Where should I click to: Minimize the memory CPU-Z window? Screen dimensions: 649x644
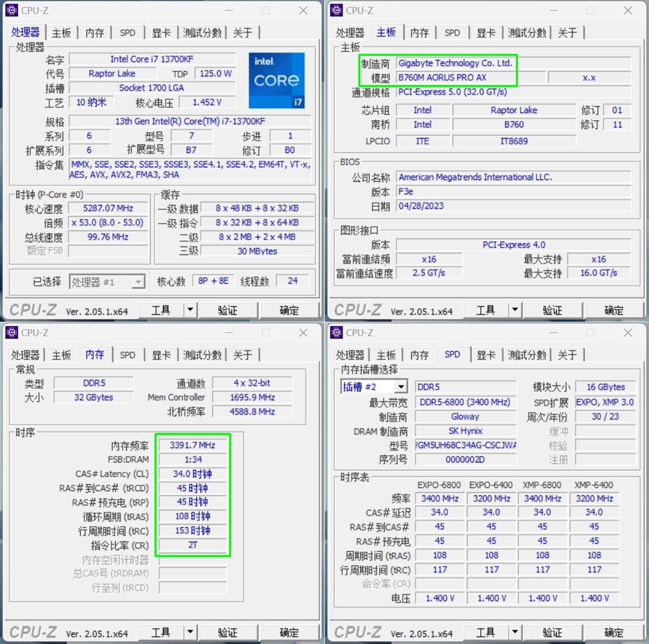pyautogui.click(x=229, y=332)
